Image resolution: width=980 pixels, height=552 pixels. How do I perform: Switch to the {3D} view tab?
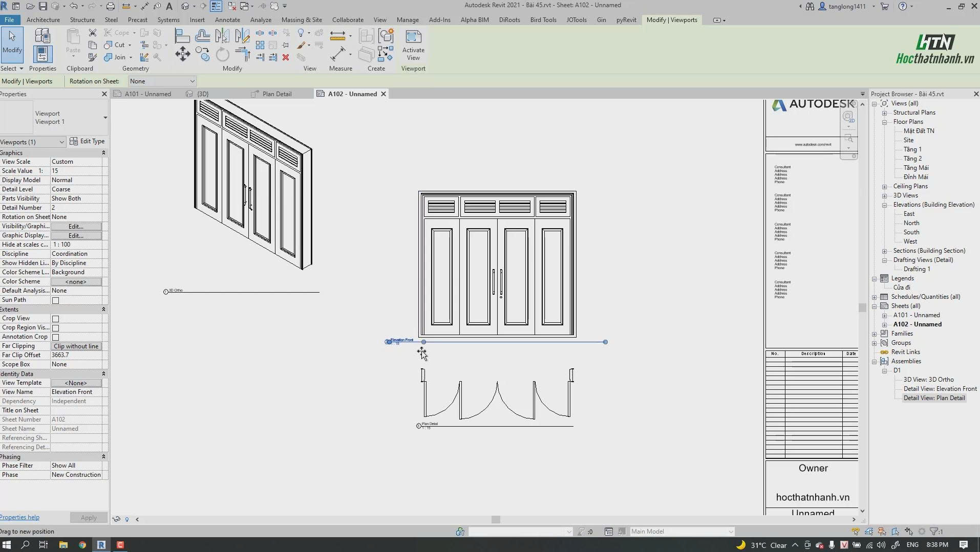pyautogui.click(x=203, y=94)
